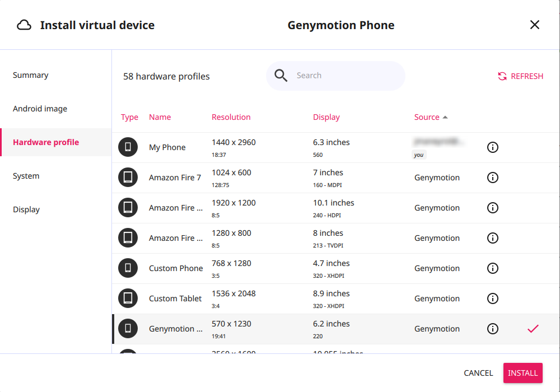Sort profiles by Resolution column
This screenshot has height=392, width=560.
click(231, 117)
